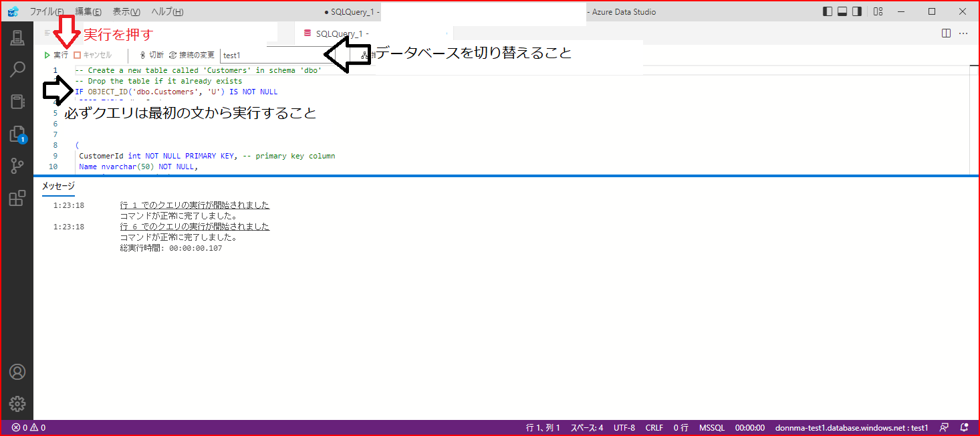Click line 1 comment about creating Customers table

[199, 70]
